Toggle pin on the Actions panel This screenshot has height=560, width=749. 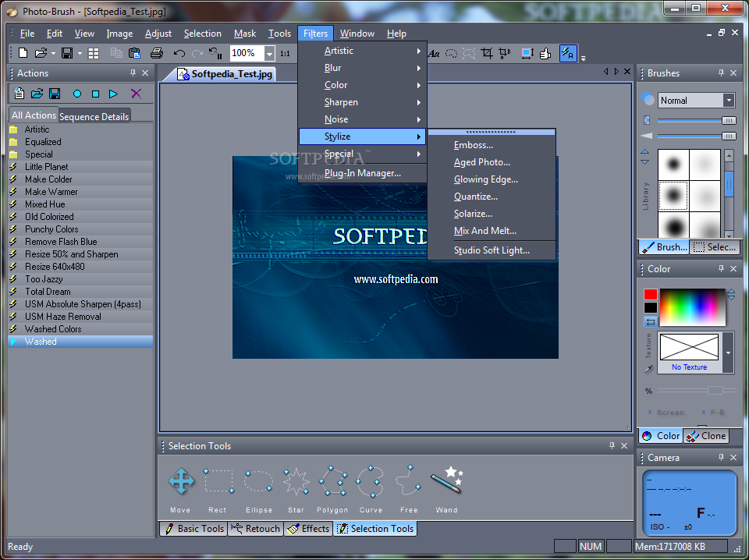[x=133, y=73]
